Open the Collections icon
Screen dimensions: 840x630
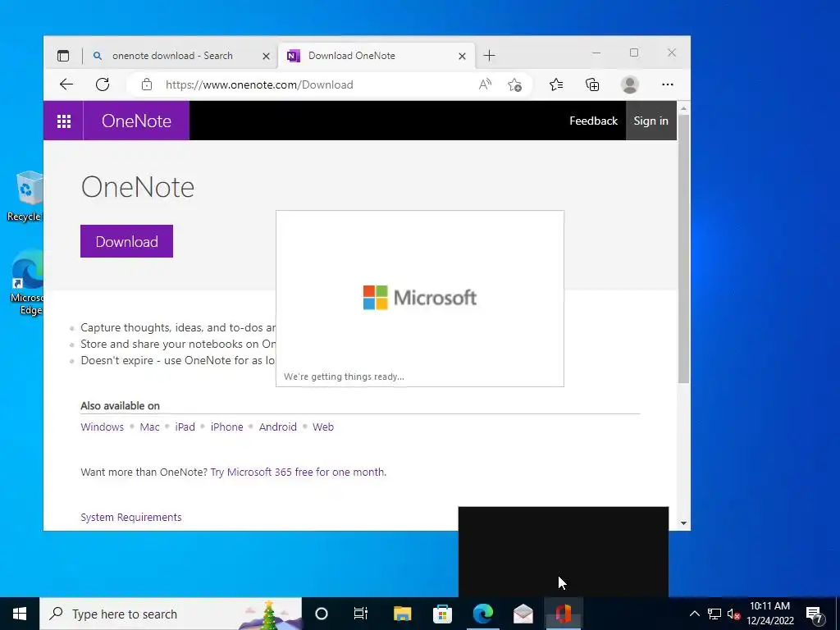(x=592, y=84)
